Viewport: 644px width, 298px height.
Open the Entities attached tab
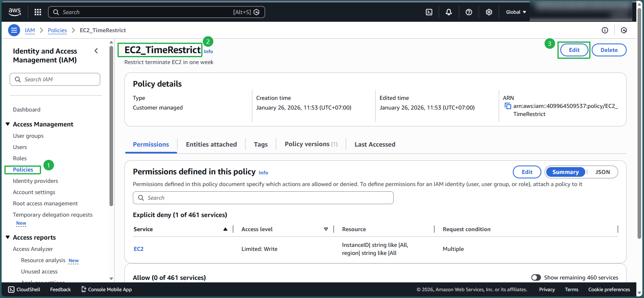(x=211, y=145)
